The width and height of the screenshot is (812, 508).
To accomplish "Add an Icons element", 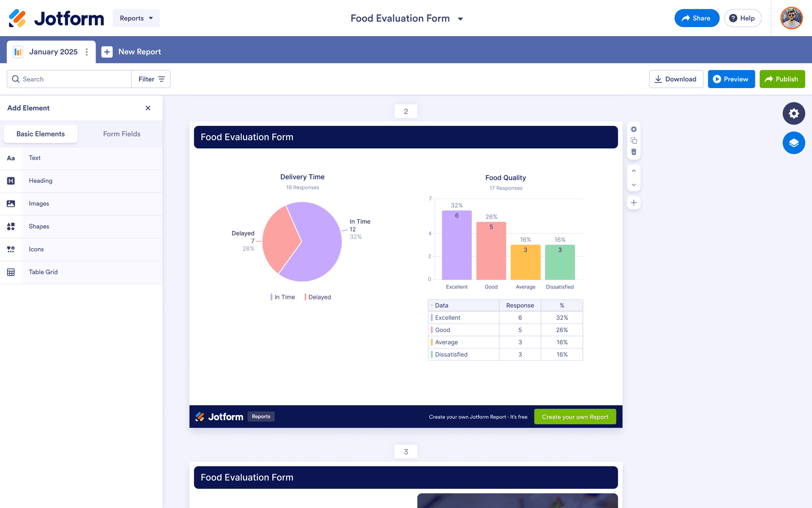I will coord(81,249).
